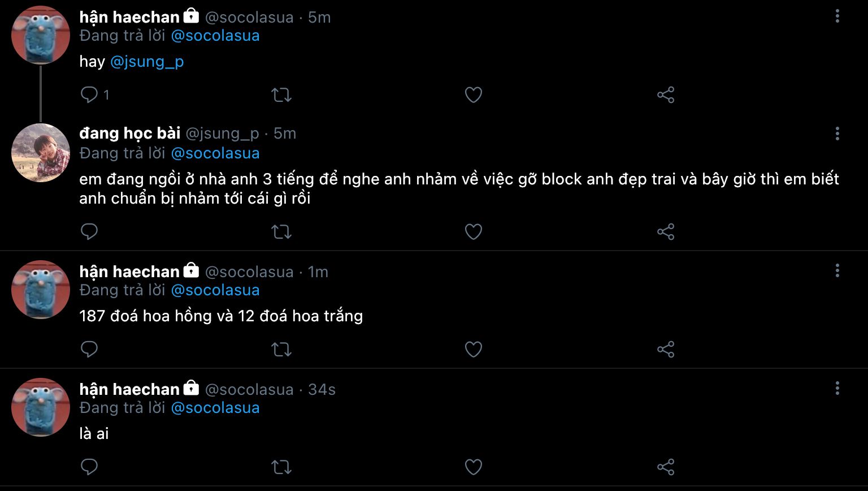Open more menu on đang học bài tweet
The width and height of the screenshot is (868, 491).
(x=837, y=133)
